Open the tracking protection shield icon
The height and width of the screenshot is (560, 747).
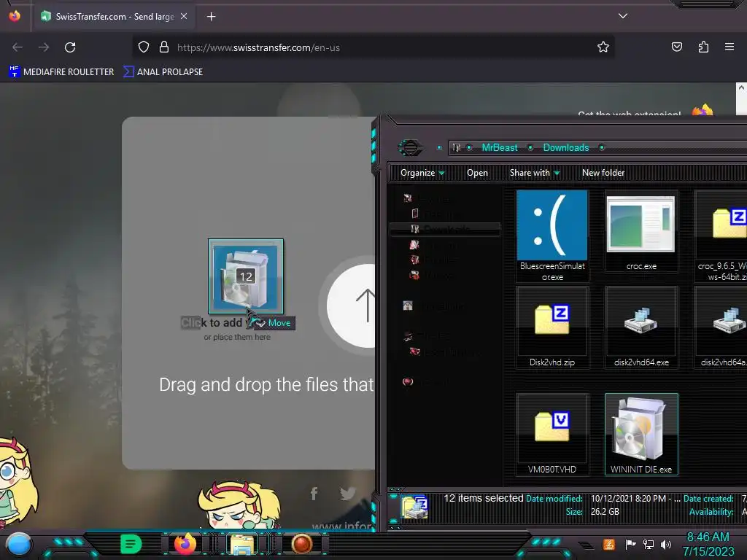click(144, 47)
